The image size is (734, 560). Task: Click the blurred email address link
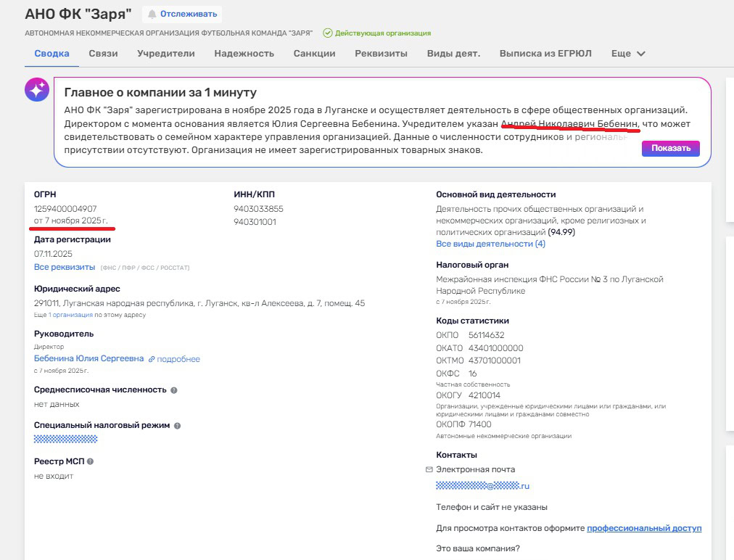482,486
